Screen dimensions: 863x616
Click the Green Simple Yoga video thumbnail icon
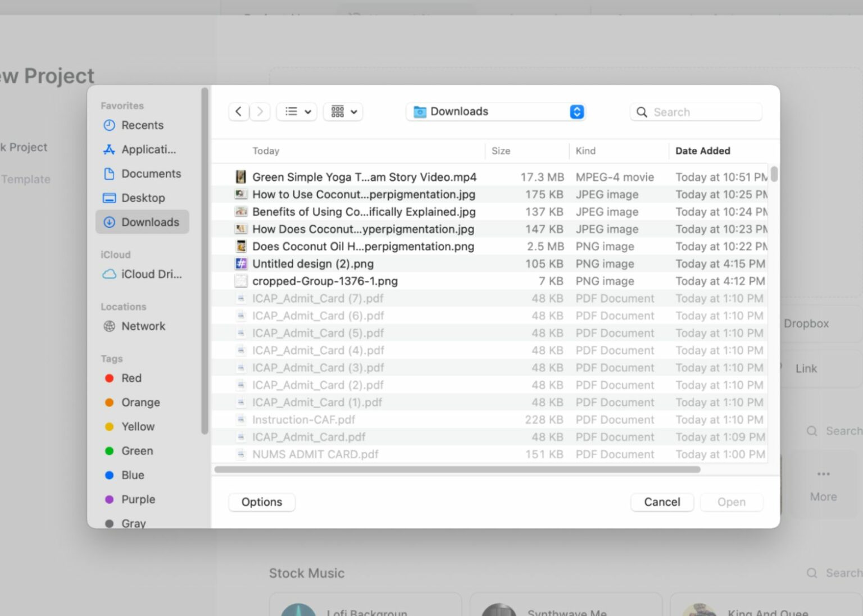(x=240, y=177)
